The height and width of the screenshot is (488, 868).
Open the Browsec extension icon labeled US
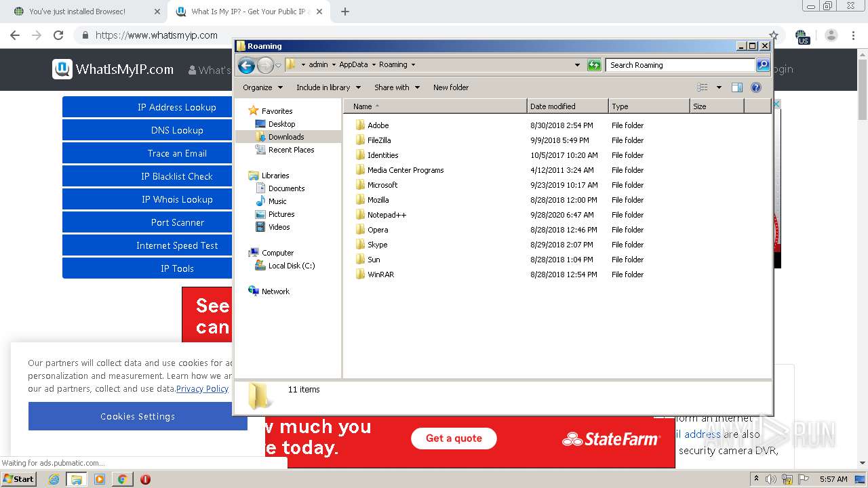click(802, 37)
